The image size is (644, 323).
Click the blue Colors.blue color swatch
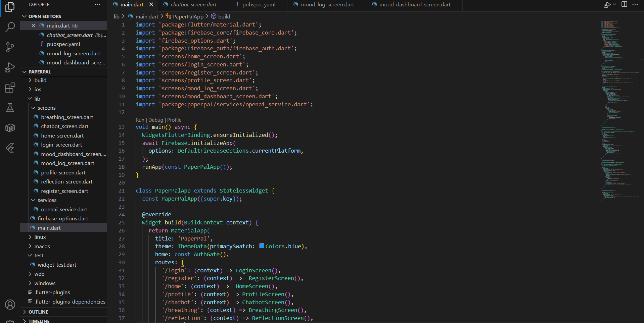click(x=262, y=246)
